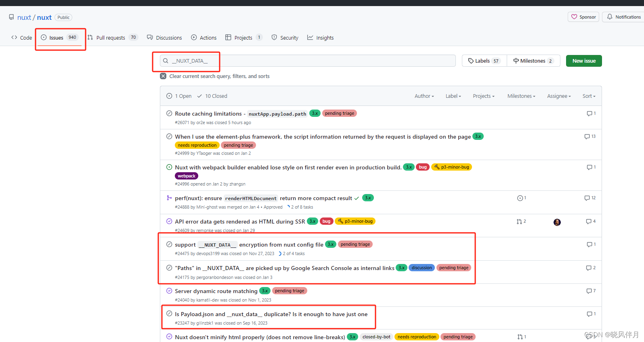Image resolution: width=644 pixels, height=342 pixels.
Task: Focus the issue search input field
Action: tap(308, 61)
